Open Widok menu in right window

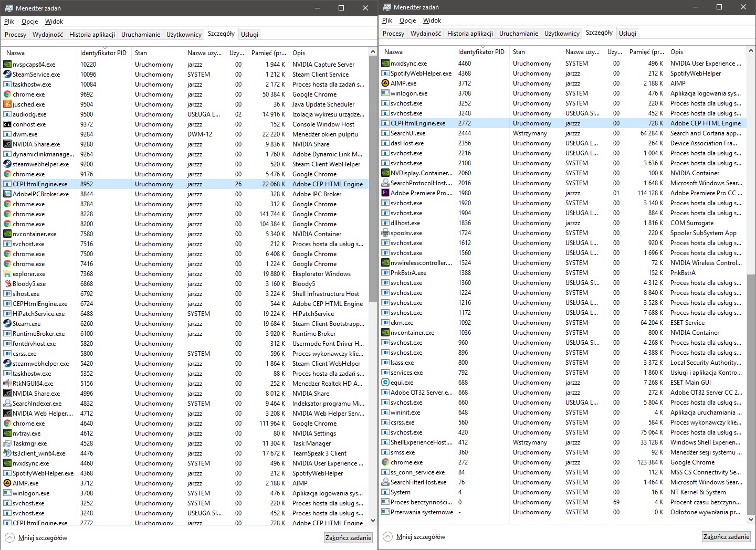[x=432, y=20]
